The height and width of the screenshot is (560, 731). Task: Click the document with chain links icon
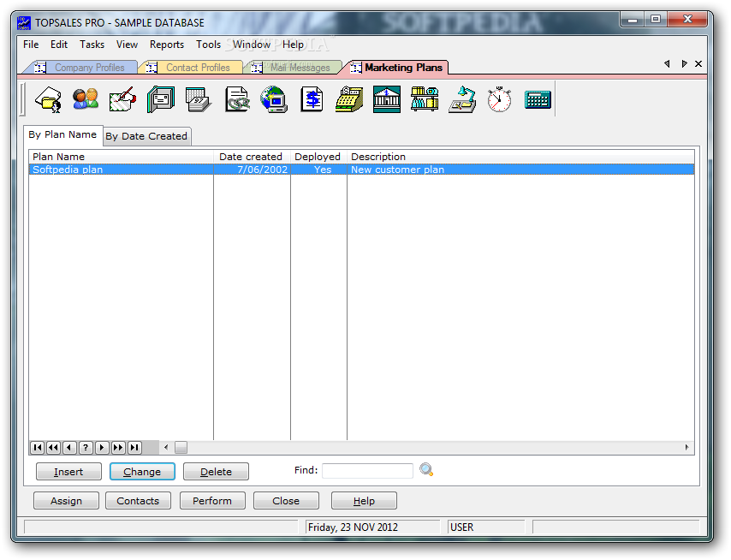point(237,99)
